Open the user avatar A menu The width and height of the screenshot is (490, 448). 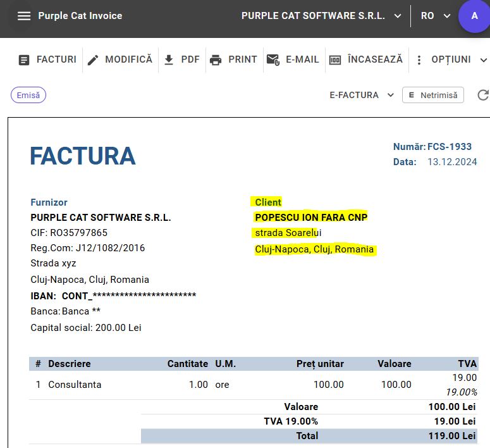(x=474, y=16)
